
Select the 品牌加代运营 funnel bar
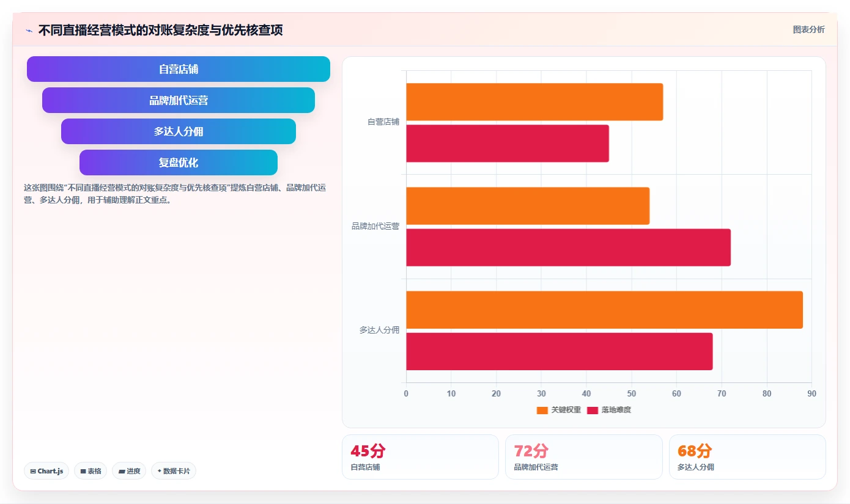point(179,100)
